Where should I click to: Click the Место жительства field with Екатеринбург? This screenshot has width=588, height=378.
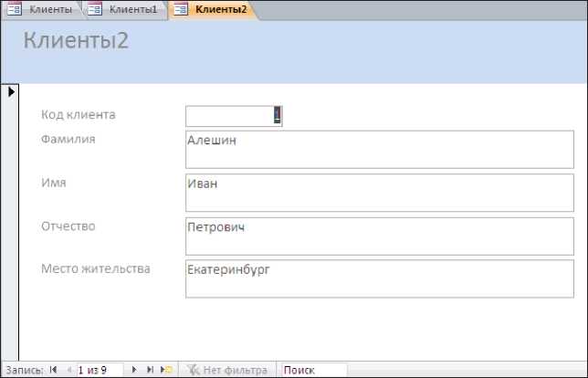[380, 278]
